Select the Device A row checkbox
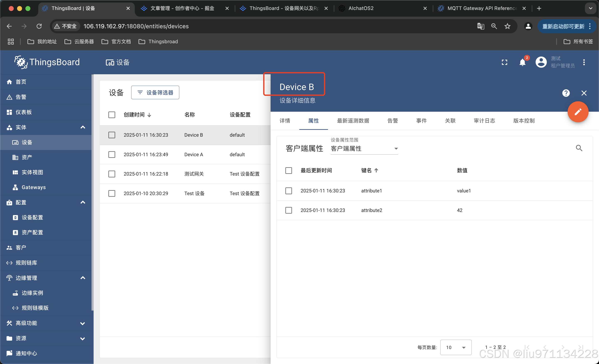 click(x=111, y=155)
